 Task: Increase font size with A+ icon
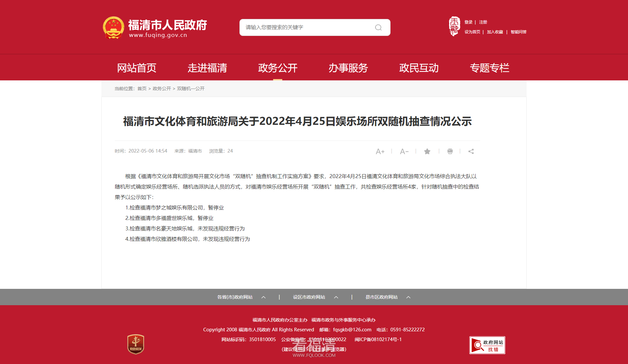(x=380, y=151)
